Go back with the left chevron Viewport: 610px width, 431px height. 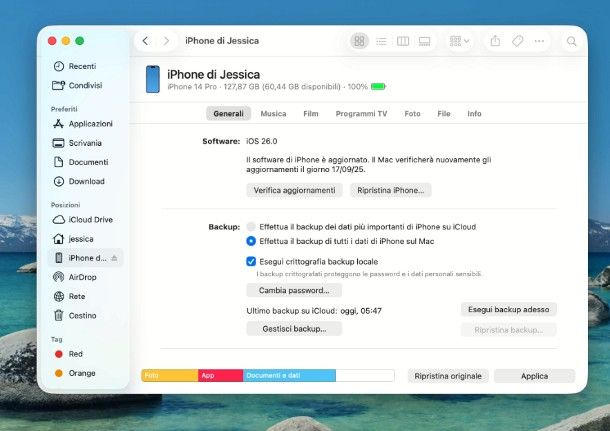(145, 41)
